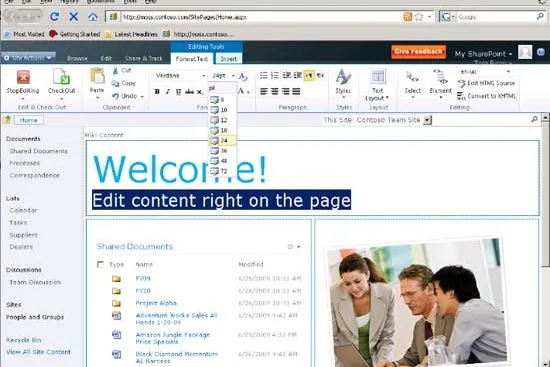Open the Text Layout menu
The width and height of the screenshot is (550, 367).
pos(377,85)
